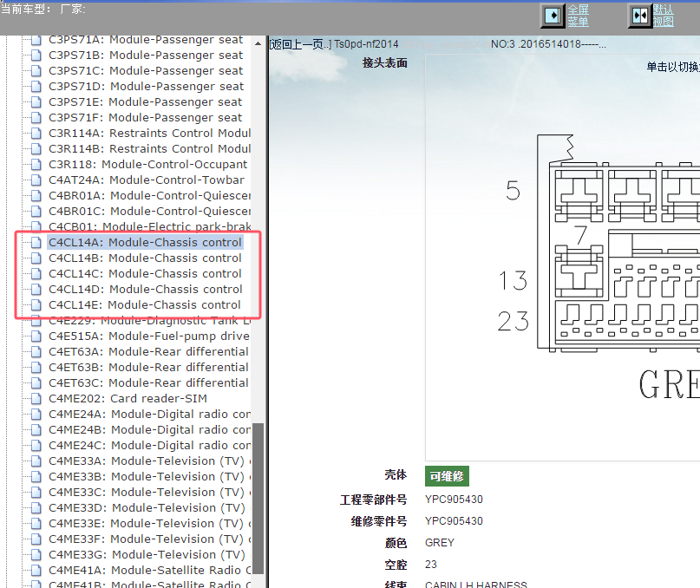Viewport: 700px width, 588px height.
Task: Select C3R118 Module-Control-Occupant
Action: (x=147, y=165)
